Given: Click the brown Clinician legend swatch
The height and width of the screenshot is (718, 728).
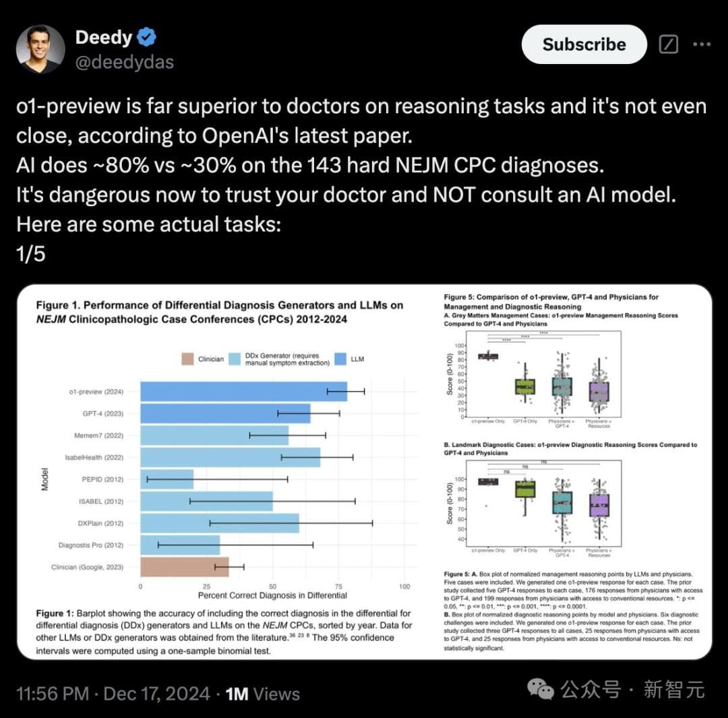Looking at the screenshot, I should click(188, 359).
